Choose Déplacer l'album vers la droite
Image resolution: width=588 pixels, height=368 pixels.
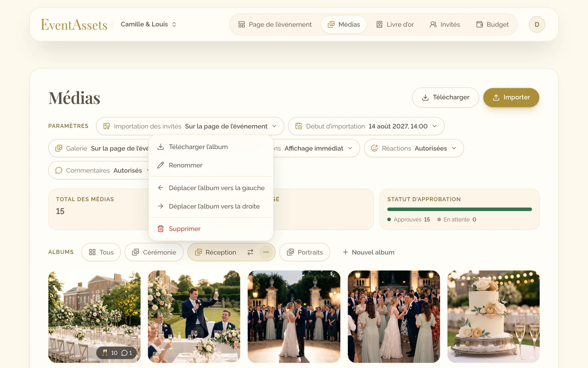[211, 206]
